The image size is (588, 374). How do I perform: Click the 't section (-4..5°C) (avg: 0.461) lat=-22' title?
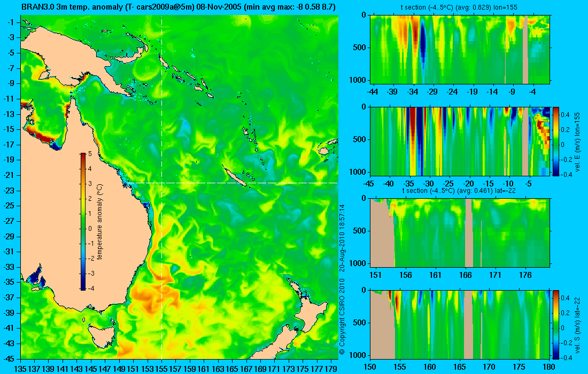(459, 190)
